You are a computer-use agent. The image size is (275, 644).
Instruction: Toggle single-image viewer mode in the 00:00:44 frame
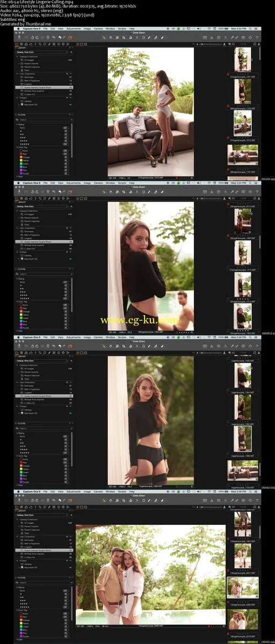point(82,44)
